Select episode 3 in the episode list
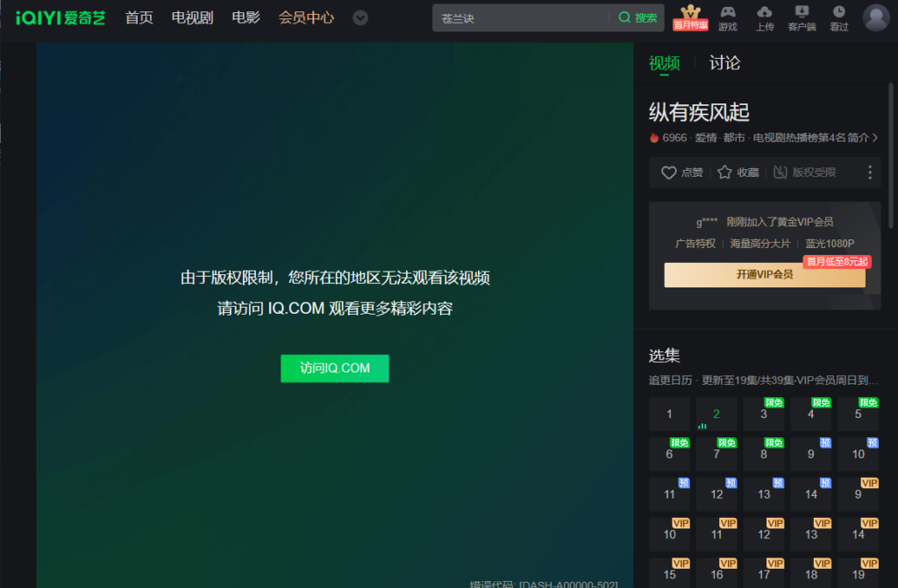This screenshot has height=588, width=898. tap(764, 414)
